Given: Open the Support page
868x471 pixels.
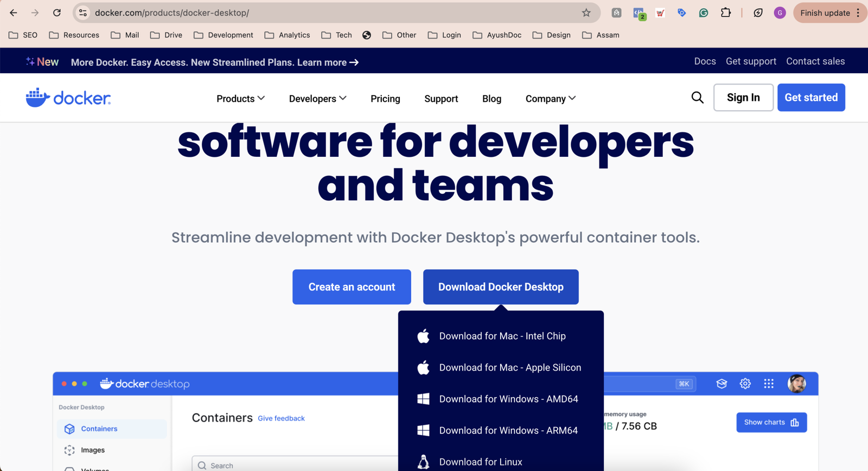Looking at the screenshot, I should tap(441, 98).
